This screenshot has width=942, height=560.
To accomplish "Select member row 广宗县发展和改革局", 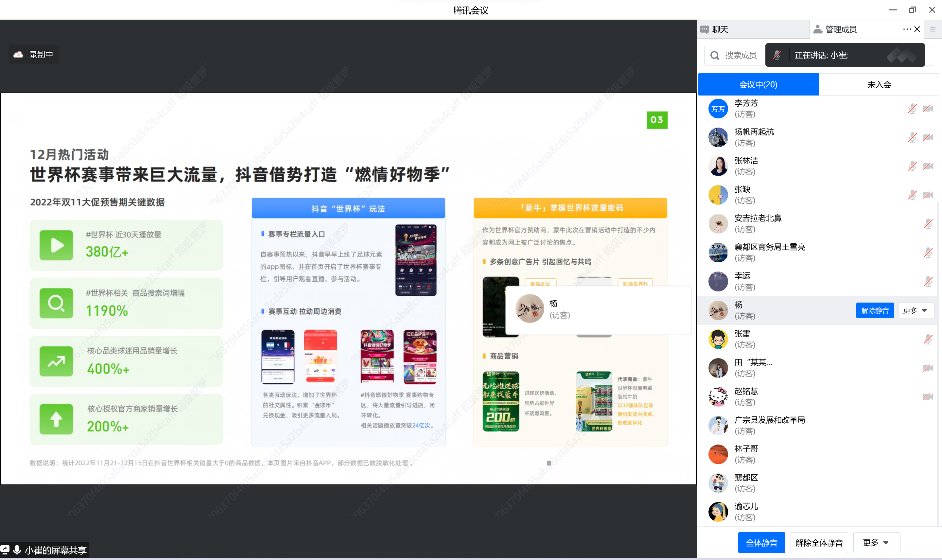I will click(x=817, y=426).
